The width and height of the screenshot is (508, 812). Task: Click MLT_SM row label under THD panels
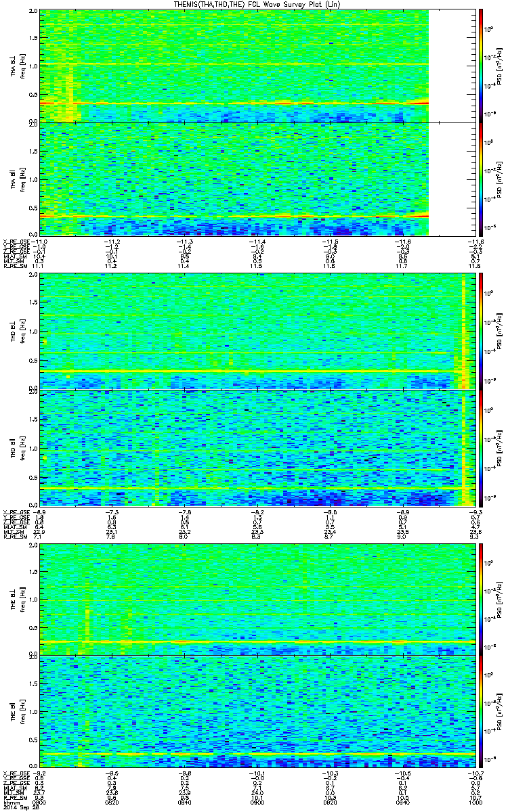click(x=13, y=531)
